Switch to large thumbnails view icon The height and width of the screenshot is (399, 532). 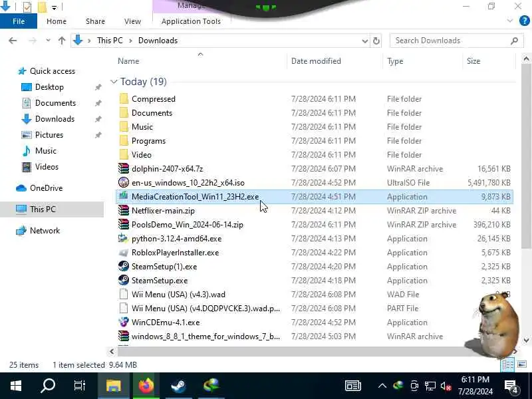[x=522, y=364]
